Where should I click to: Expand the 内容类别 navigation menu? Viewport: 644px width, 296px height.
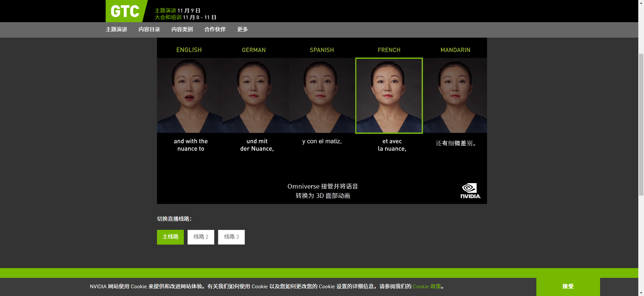(182, 30)
